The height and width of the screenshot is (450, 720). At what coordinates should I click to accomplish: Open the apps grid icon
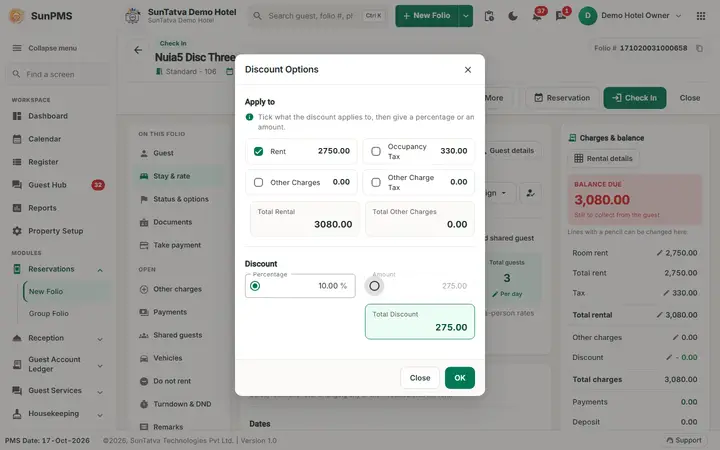tap(701, 16)
